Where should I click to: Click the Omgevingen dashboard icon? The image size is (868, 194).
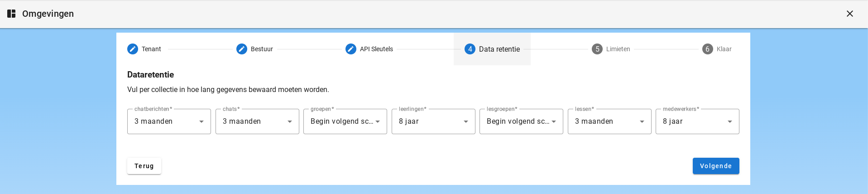pos(11,14)
